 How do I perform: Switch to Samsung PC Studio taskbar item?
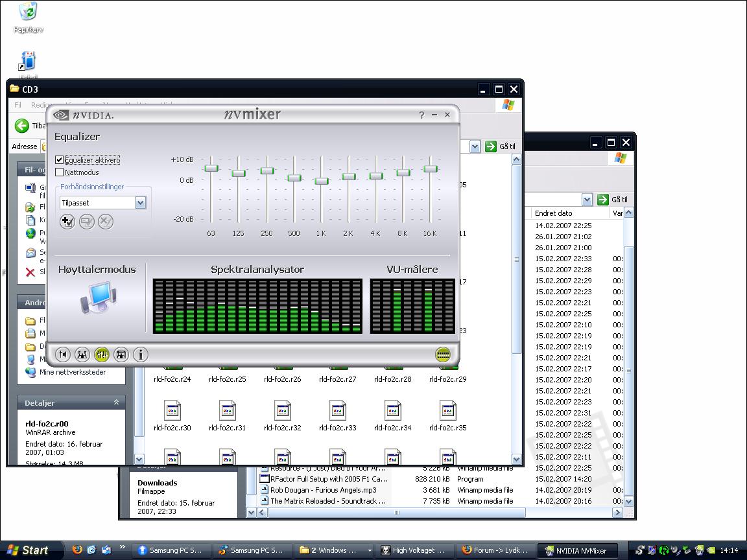(171, 550)
